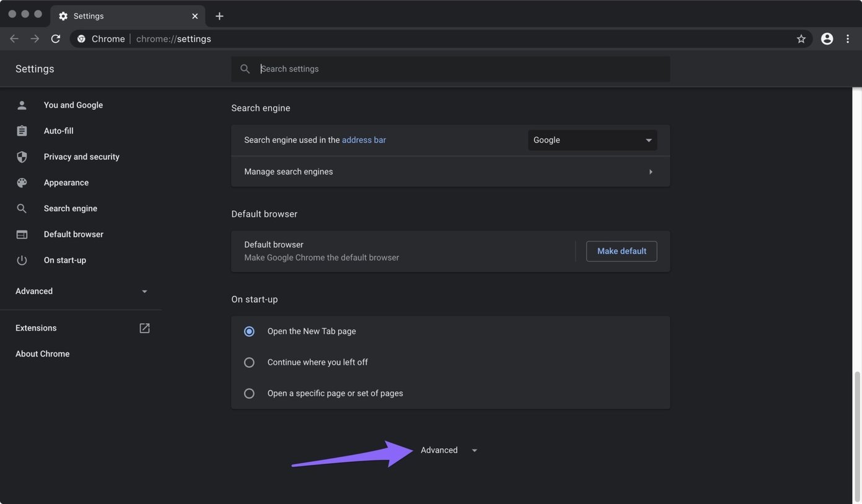Click the browser forward arrow
The width and height of the screenshot is (862, 504).
35,38
